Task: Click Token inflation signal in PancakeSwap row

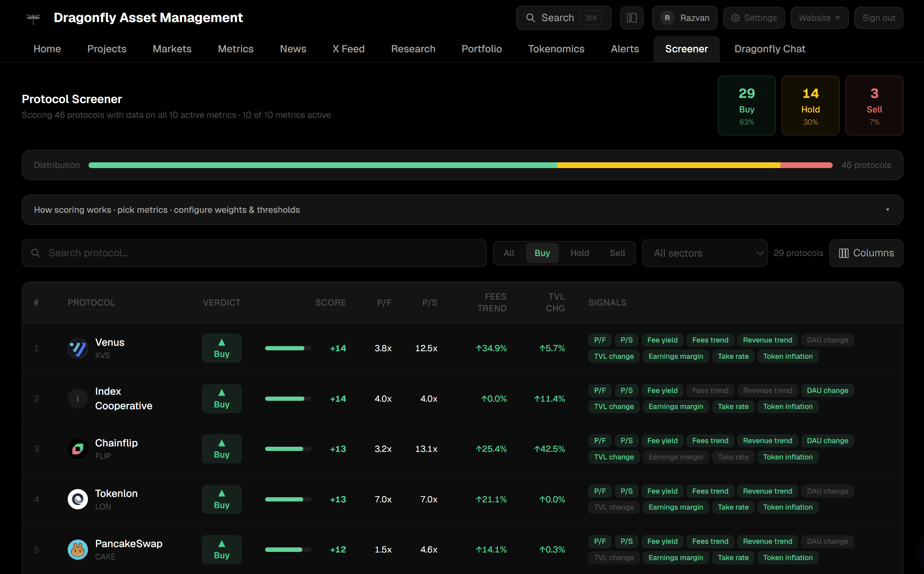Action: pos(788,557)
